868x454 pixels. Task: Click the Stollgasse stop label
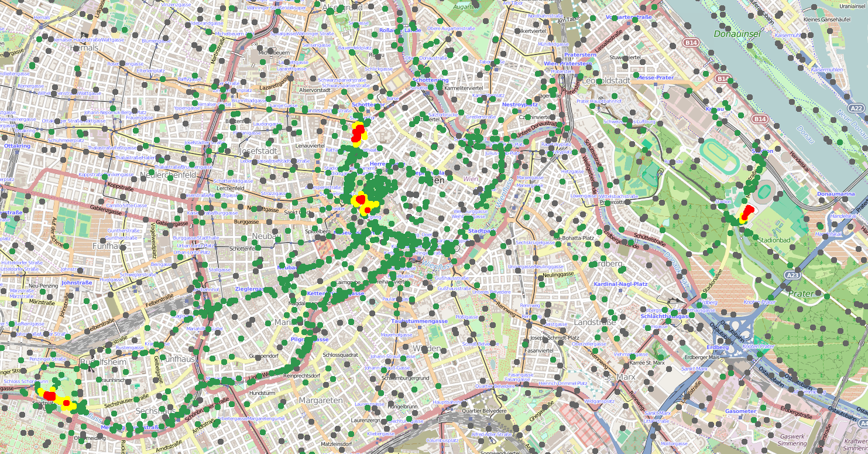coord(220,270)
